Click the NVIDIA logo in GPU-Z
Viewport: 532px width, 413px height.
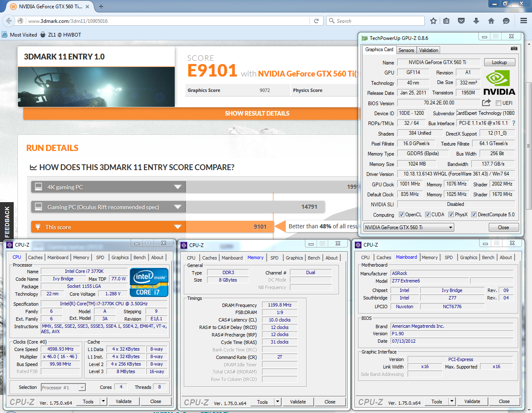pos(499,83)
